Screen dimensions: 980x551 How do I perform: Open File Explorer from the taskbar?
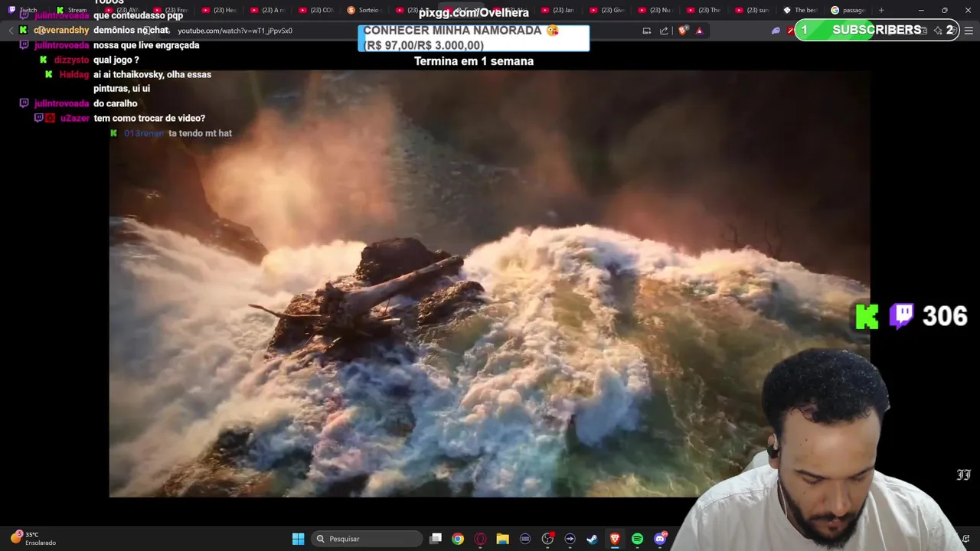pos(502,539)
